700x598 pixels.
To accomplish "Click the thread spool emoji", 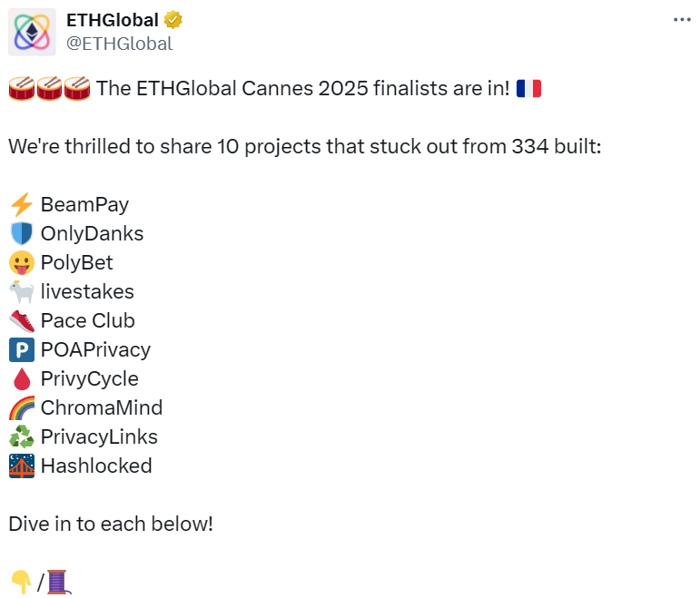I will (57, 582).
